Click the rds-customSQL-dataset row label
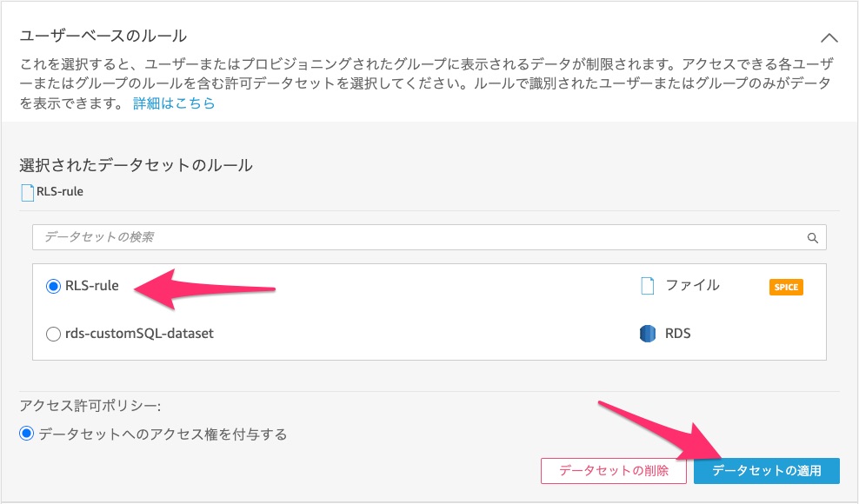859x504 pixels. point(139,333)
